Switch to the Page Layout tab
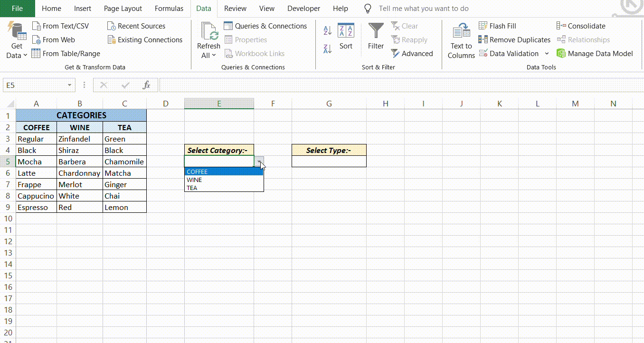 (x=123, y=9)
